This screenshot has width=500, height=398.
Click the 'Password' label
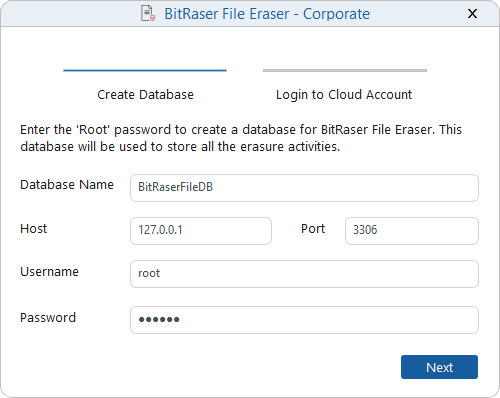coord(48,318)
